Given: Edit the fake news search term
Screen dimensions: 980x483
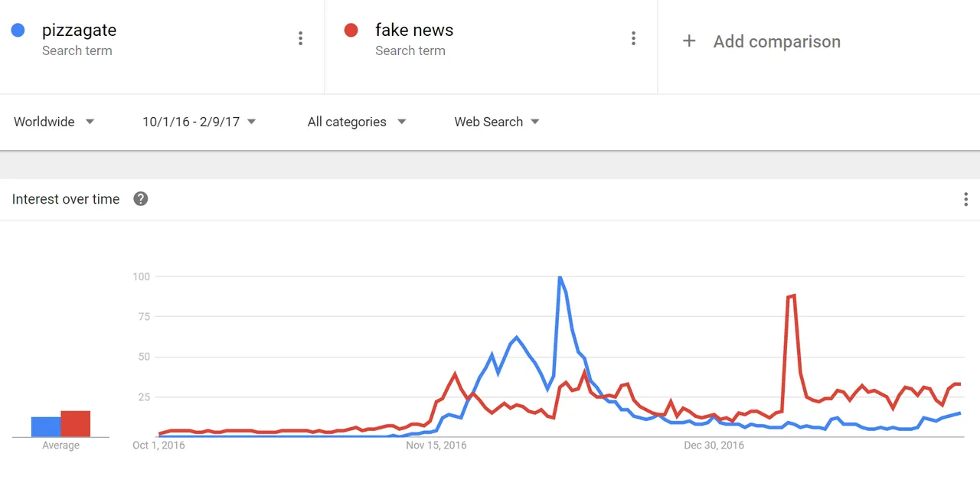Looking at the screenshot, I should [x=414, y=31].
